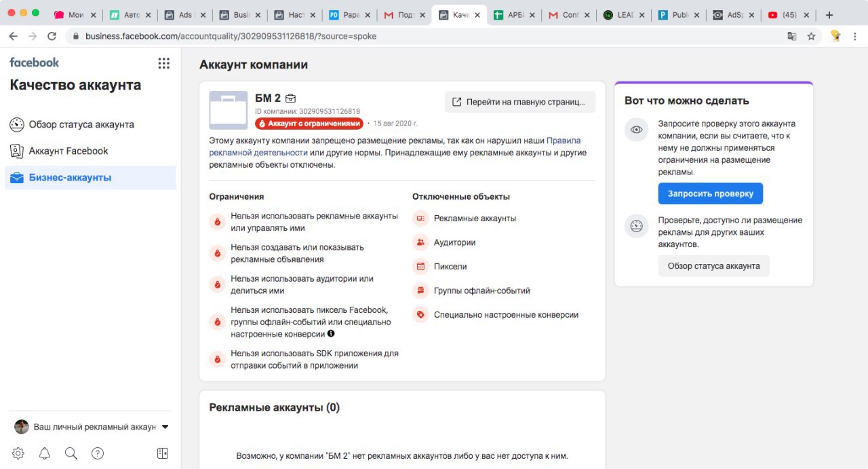Click the icon next to Аудитории
The width and height of the screenshot is (868, 469).
coord(420,242)
